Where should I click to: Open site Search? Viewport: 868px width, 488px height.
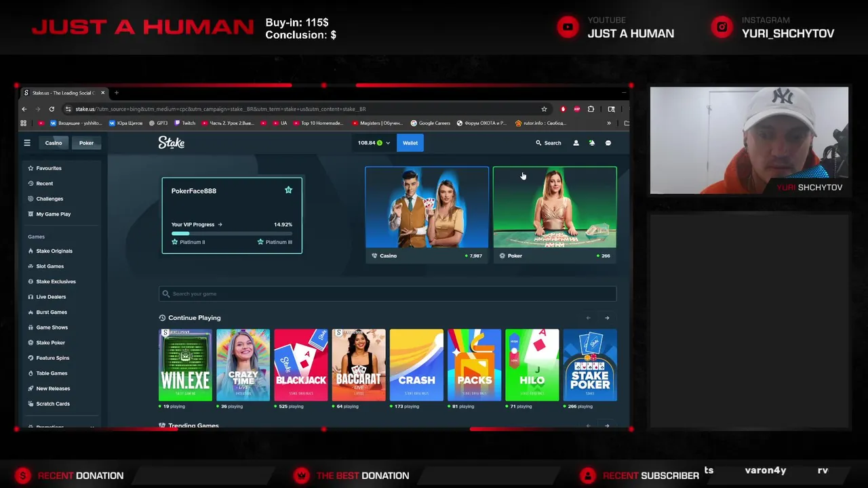tap(549, 143)
